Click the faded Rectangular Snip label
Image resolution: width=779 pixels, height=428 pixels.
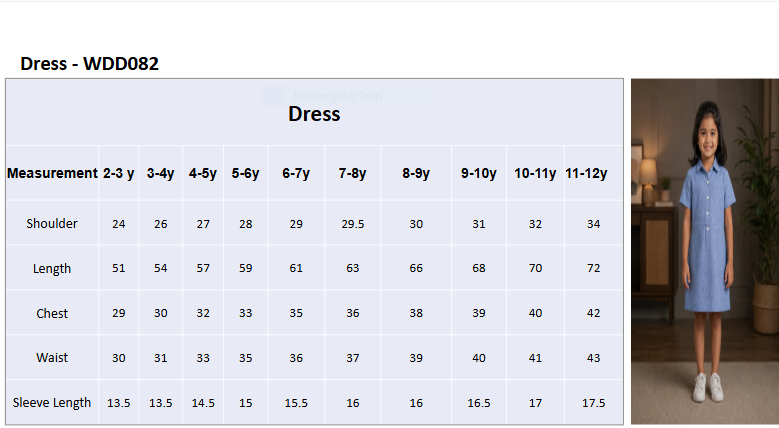pos(337,95)
